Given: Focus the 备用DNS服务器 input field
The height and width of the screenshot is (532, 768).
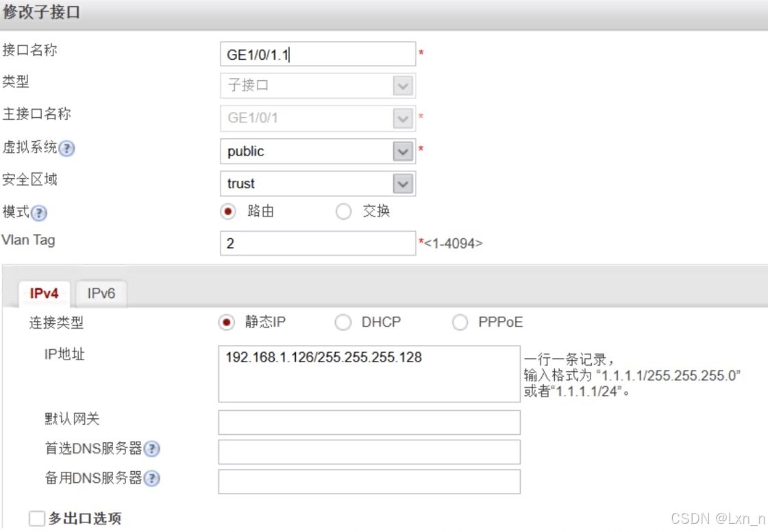Looking at the screenshot, I should coord(369,481).
